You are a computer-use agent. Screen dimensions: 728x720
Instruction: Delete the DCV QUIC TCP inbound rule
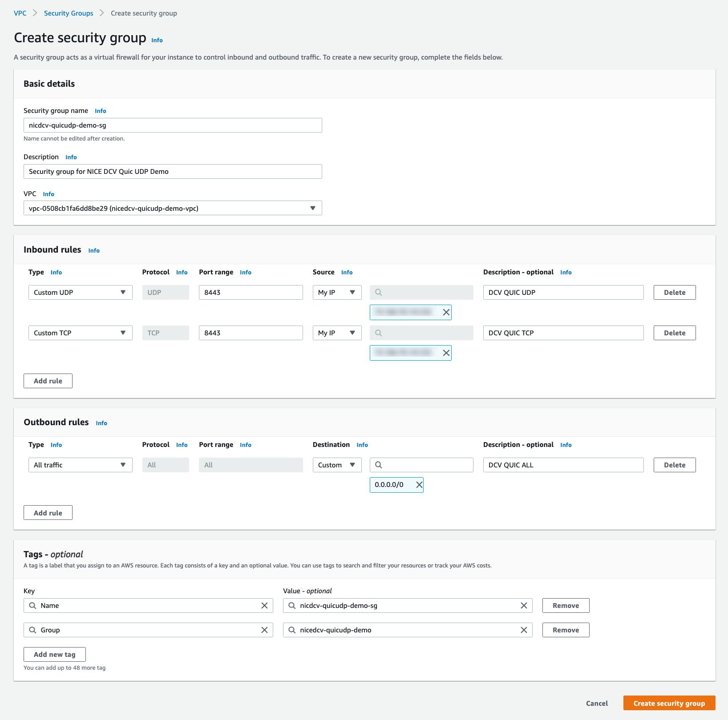(x=674, y=333)
